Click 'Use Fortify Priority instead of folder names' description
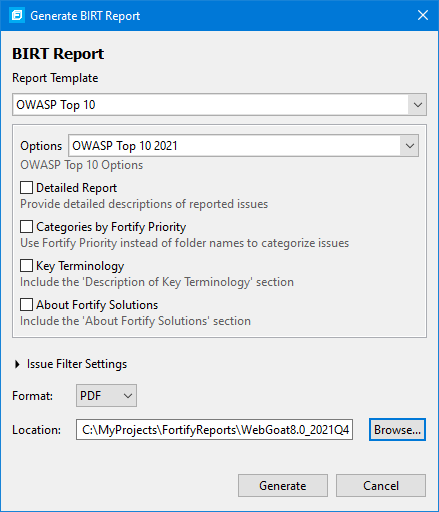 184,243
